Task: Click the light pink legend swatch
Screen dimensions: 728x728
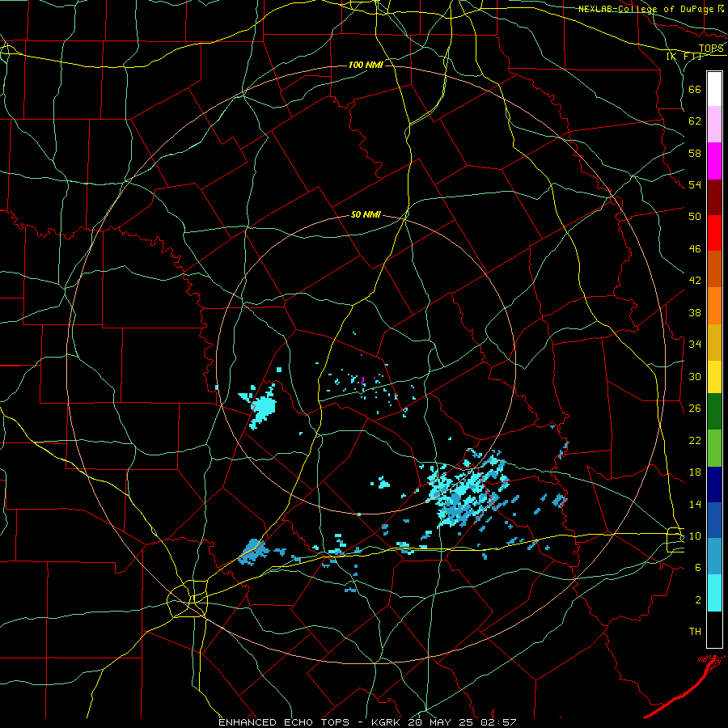Action: (714, 124)
